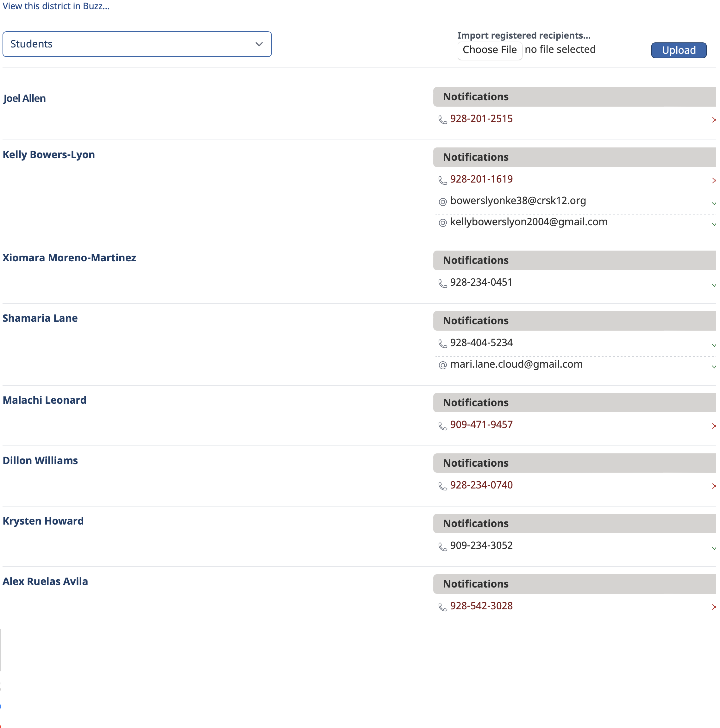
Task: Click the @ icon beside mari.lane.cloud@gmail.com
Action: click(x=442, y=365)
